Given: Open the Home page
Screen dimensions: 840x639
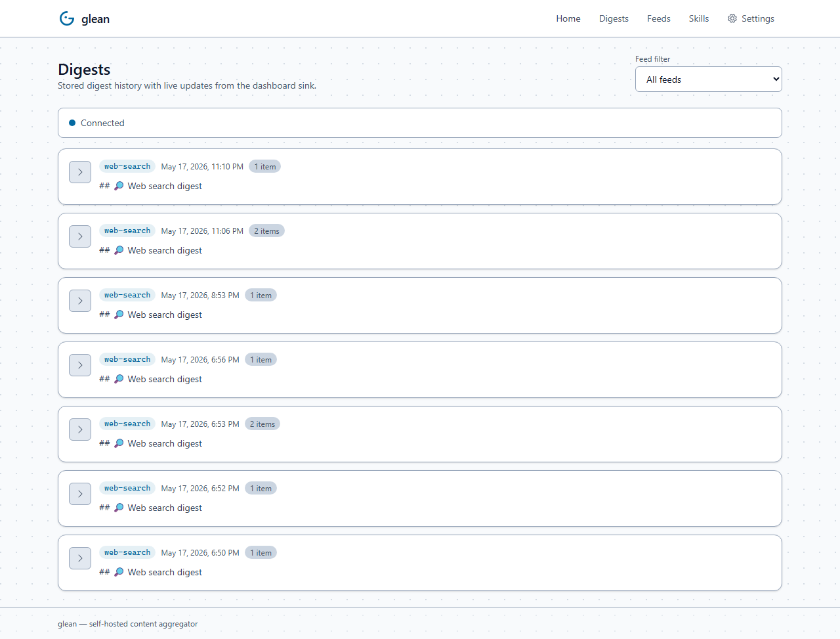Looking at the screenshot, I should coord(568,18).
